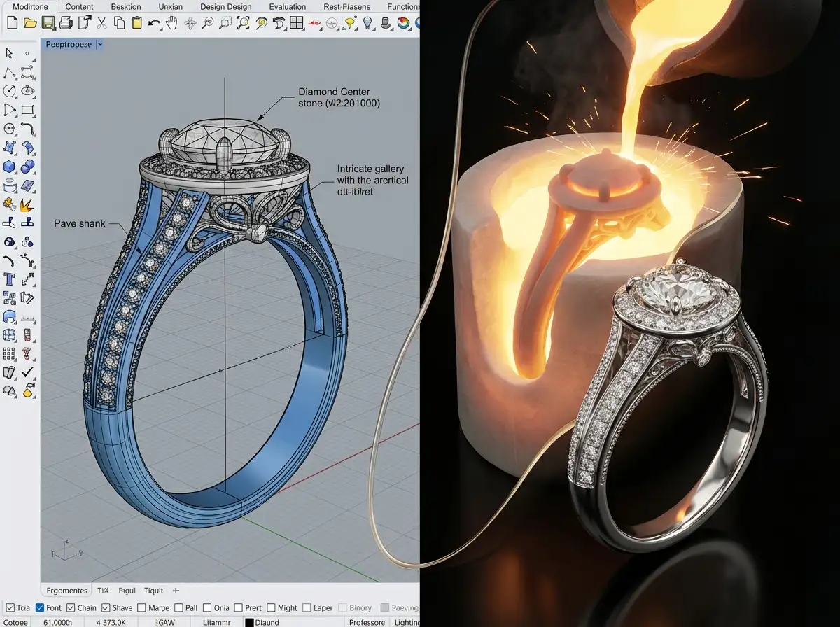Image resolution: width=840 pixels, height=627 pixels.
Task: Select the Rectangle tool in the sidebar
Action: pyautogui.click(x=28, y=108)
